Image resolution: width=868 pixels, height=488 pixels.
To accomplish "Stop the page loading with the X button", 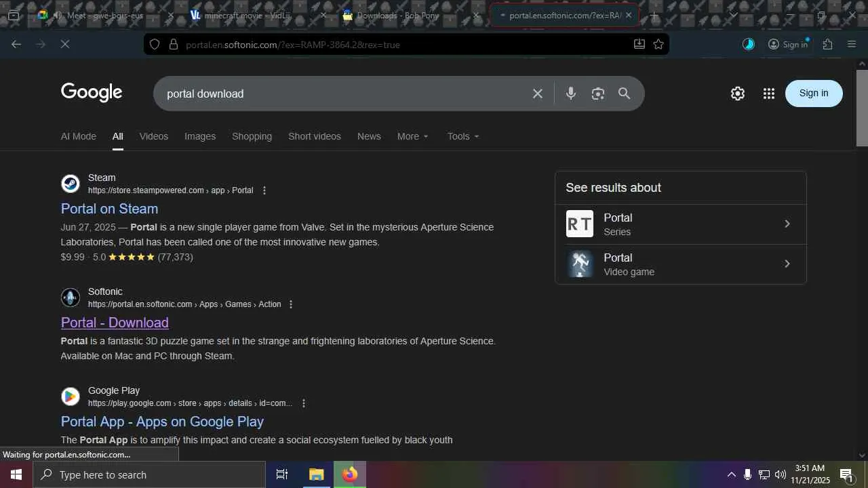I will (65, 44).
